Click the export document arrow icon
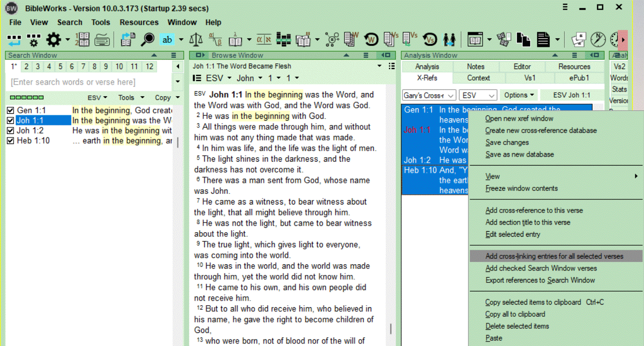 (x=129, y=39)
